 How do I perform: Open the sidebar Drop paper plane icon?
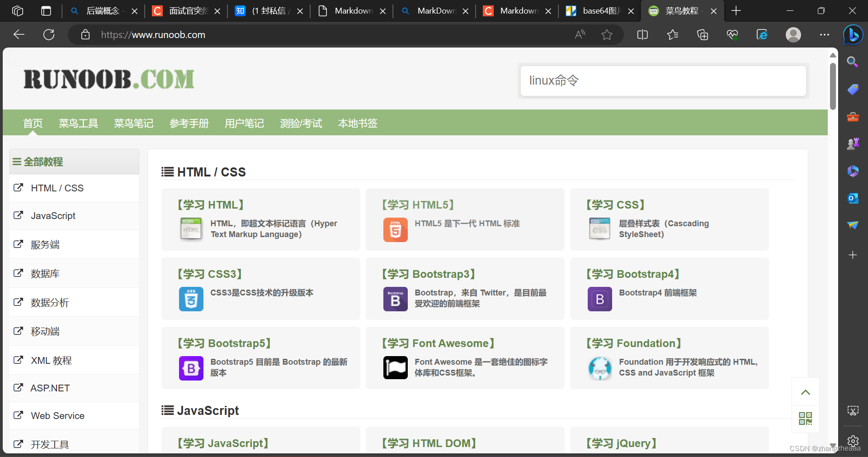pos(853,225)
